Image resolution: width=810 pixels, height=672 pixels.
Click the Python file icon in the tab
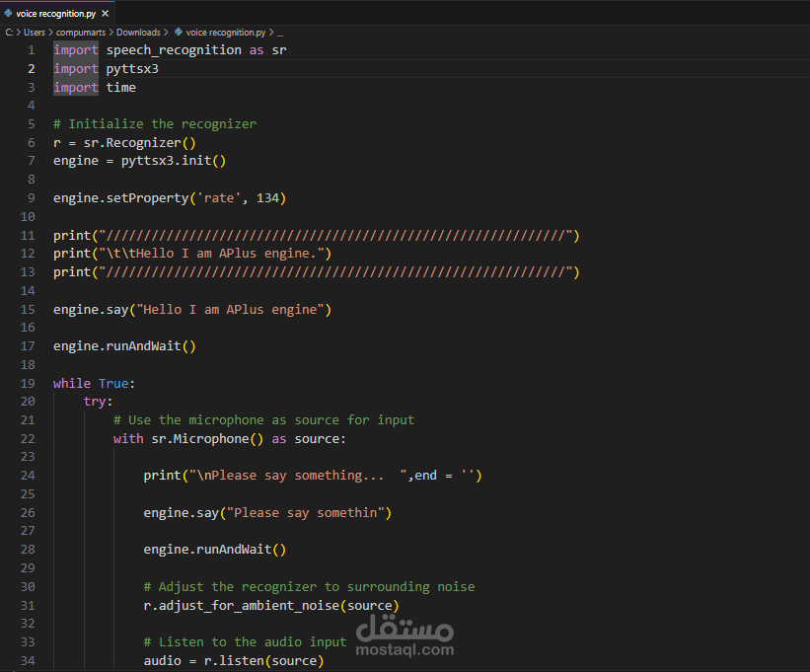8,14
